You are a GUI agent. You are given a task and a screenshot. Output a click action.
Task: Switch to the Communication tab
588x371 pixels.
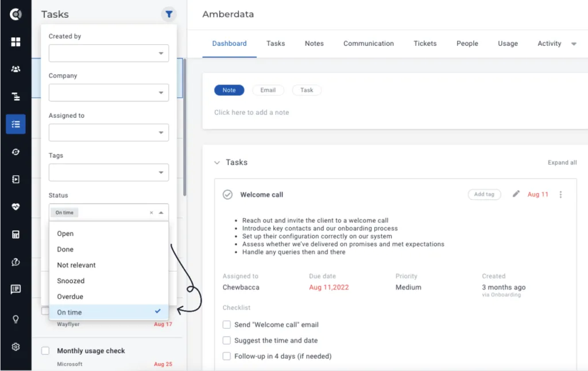click(369, 44)
